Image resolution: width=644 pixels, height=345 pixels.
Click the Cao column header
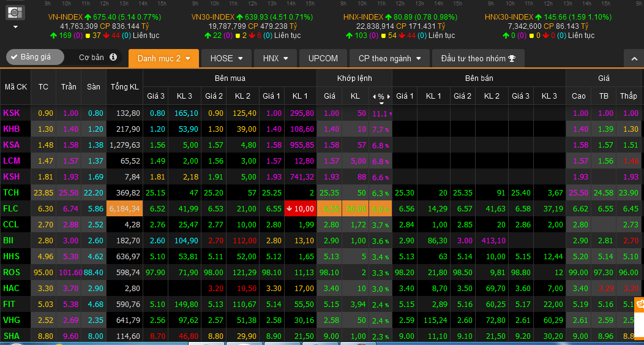pos(578,96)
